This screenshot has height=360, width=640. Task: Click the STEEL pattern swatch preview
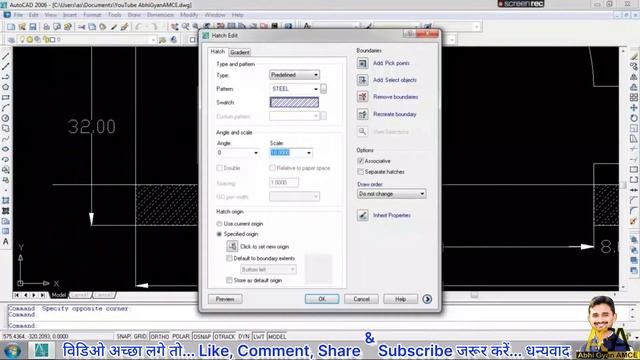(294, 102)
